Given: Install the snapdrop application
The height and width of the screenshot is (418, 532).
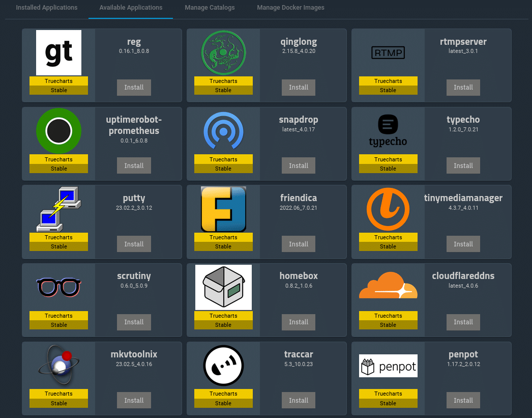Looking at the screenshot, I should [299, 165].
